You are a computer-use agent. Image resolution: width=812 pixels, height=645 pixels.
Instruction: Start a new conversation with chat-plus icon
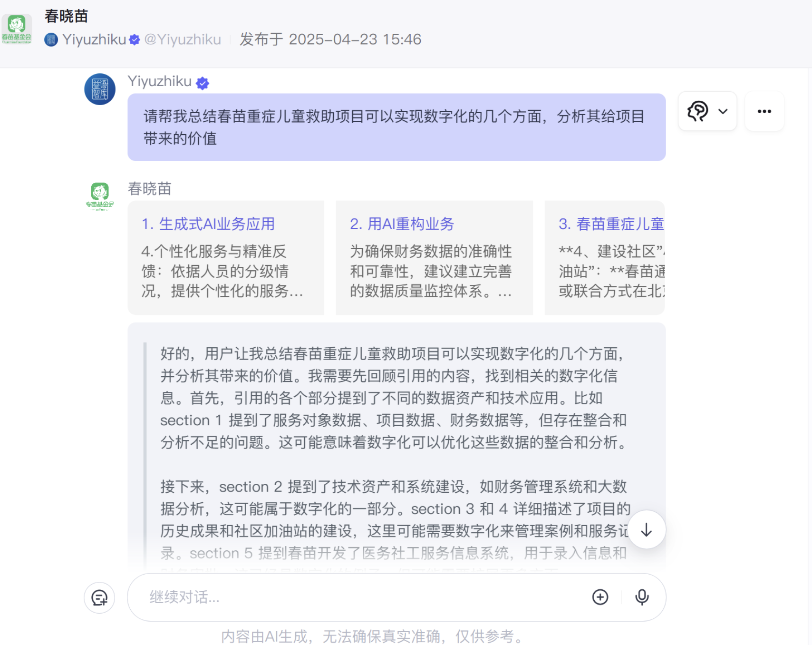(x=99, y=597)
